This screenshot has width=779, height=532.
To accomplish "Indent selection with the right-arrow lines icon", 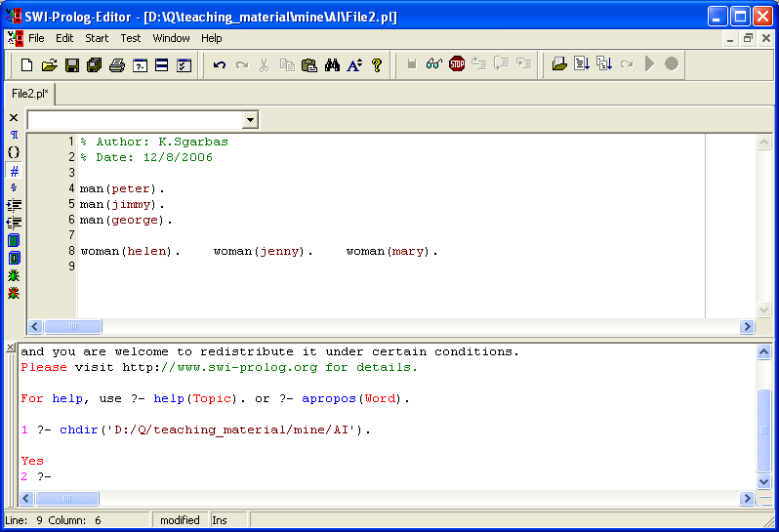I will click(14, 205).
